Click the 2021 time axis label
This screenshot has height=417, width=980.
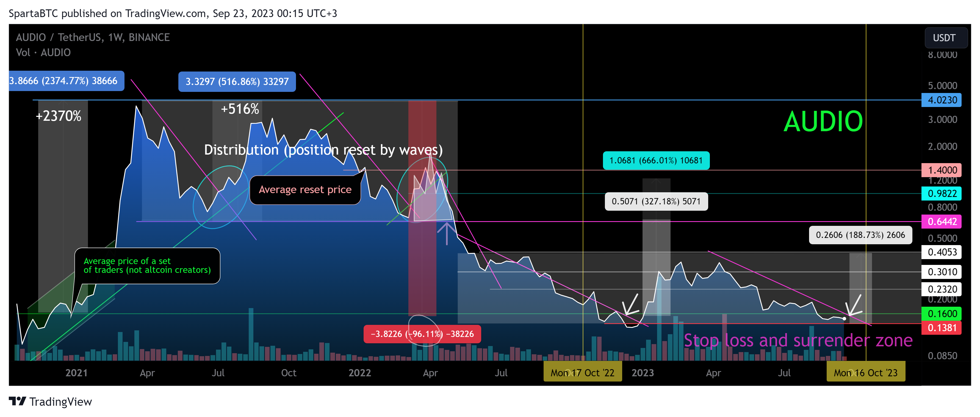76,372
